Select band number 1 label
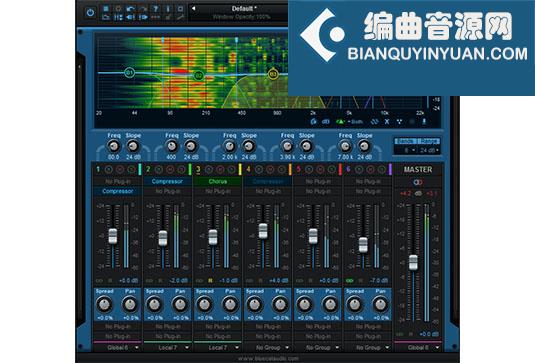The height and width of the screenshot is (363, 535). tap(98, 169)
